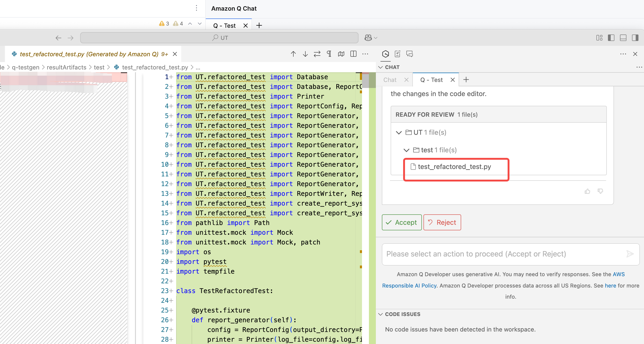This screenshot has width=644, height=344.
Task: Toggle whitespace paragraph mark icon
Action: (329, 54)
